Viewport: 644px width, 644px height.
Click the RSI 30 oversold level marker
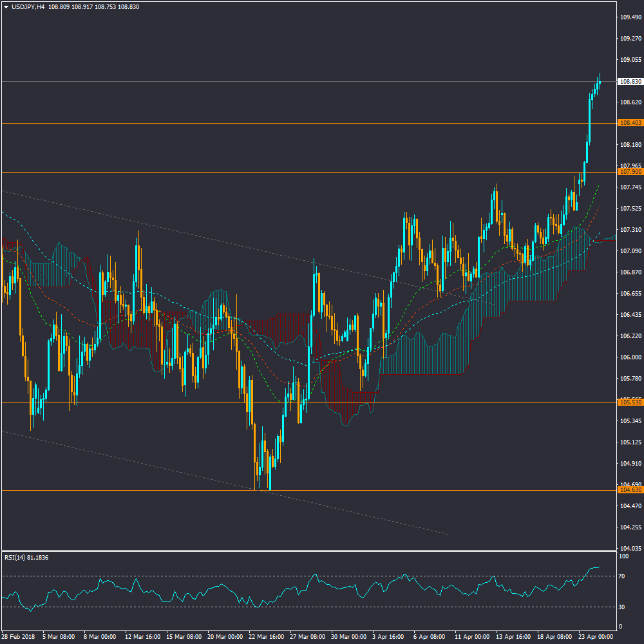click(621, 607)
